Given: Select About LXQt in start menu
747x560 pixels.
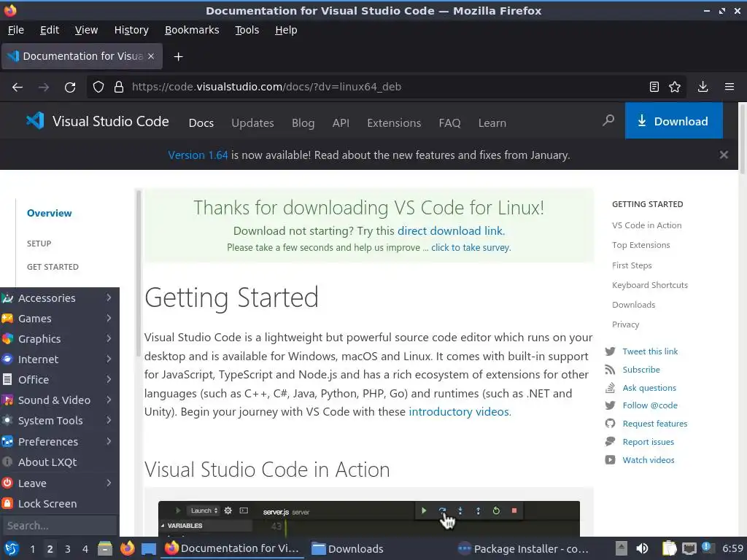Looking at the screenshot, I should pyautogui.click(x=59, y=462).
